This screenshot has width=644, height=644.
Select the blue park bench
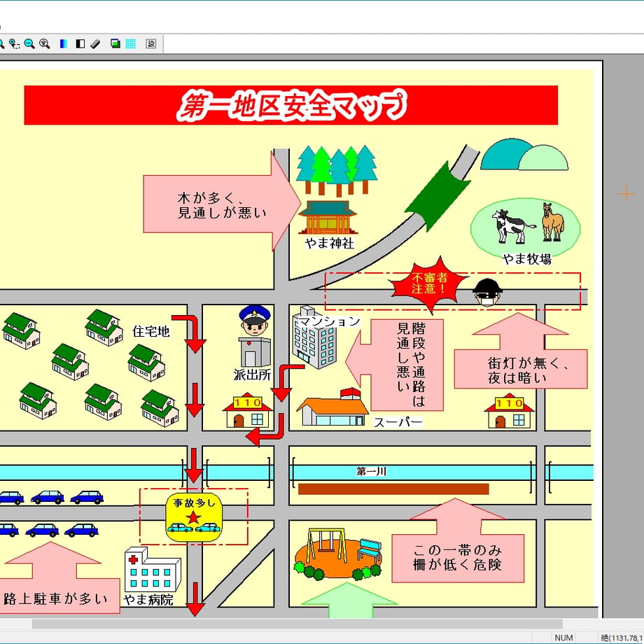click(x=369, y=551)
